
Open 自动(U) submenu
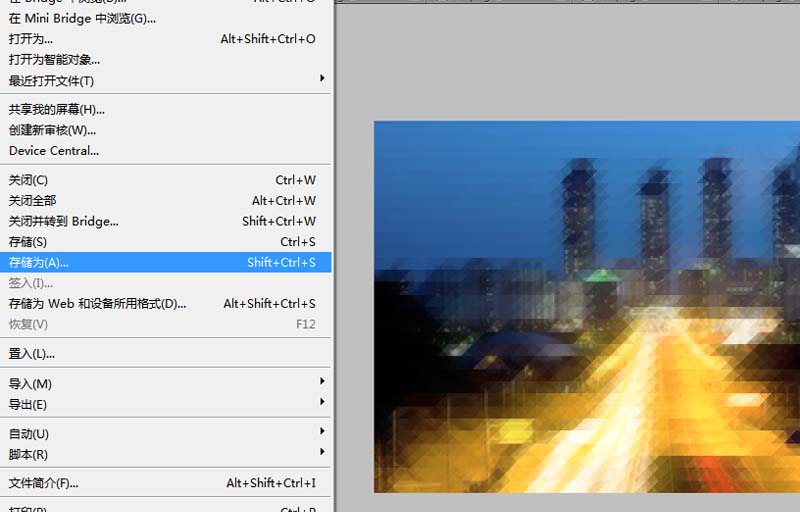165,433
